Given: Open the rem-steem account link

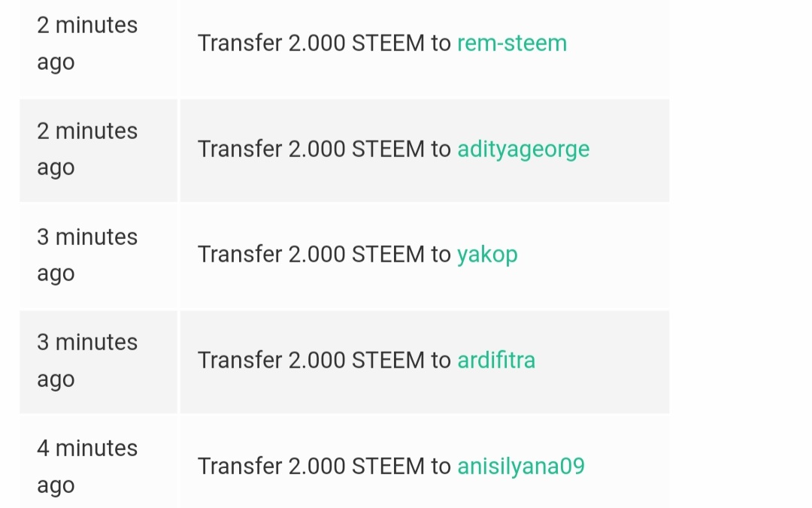Looking at the screenshot, I should (512, 43).
